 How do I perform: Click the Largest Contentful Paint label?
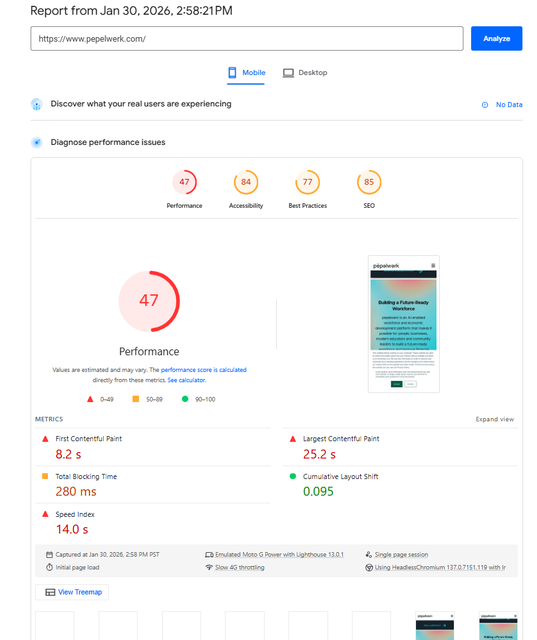point(341,439)
